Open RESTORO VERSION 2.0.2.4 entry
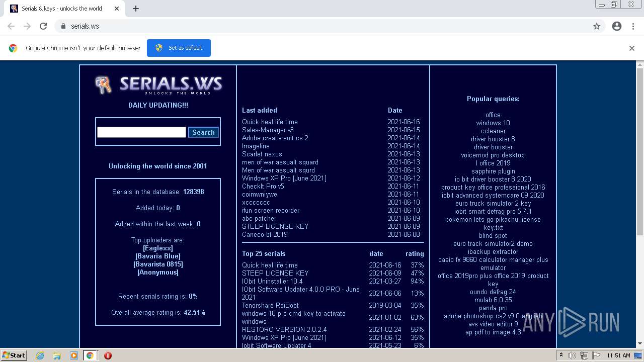This screenshot has width=644, height=362. pos(284,329)
